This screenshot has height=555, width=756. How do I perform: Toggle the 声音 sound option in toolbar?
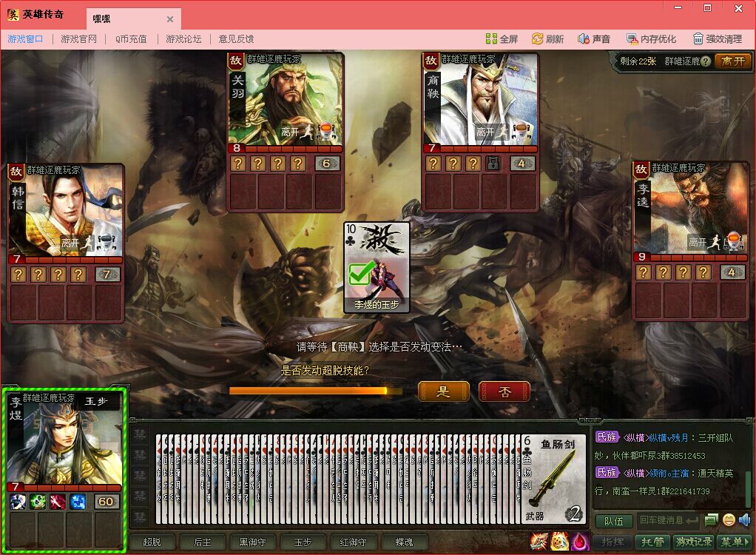[594, 39]
